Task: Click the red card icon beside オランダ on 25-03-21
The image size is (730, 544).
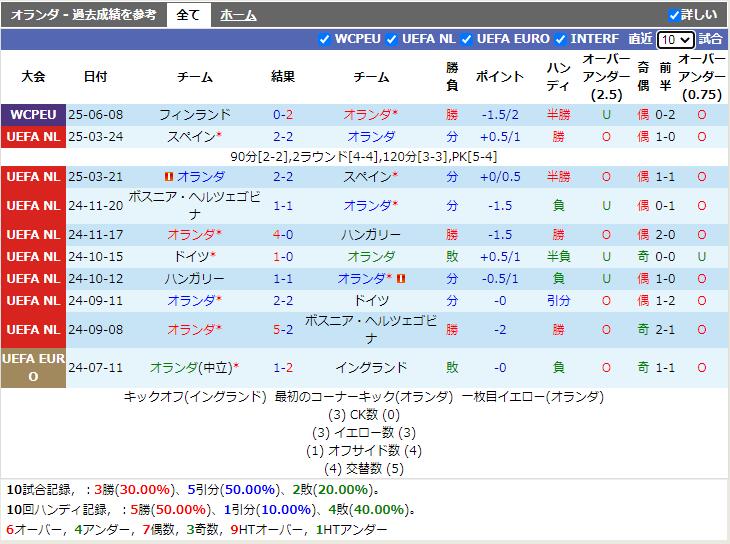Action: 169,177
